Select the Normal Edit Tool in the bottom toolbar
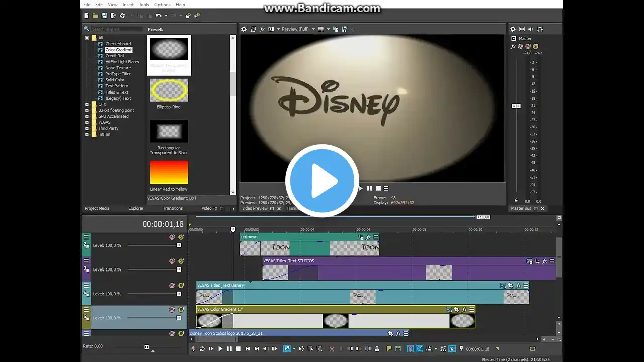Screen dimensions: 644x362 tap(287, 349)
